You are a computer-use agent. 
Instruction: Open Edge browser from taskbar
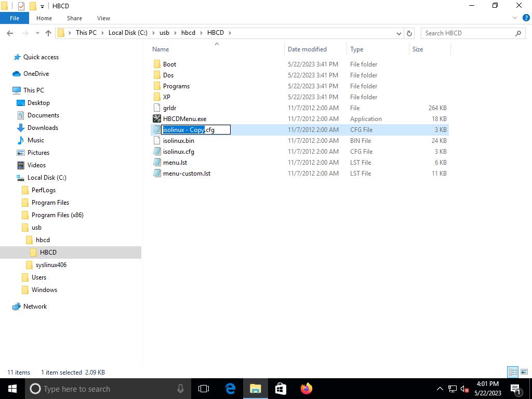pos(230,389)
